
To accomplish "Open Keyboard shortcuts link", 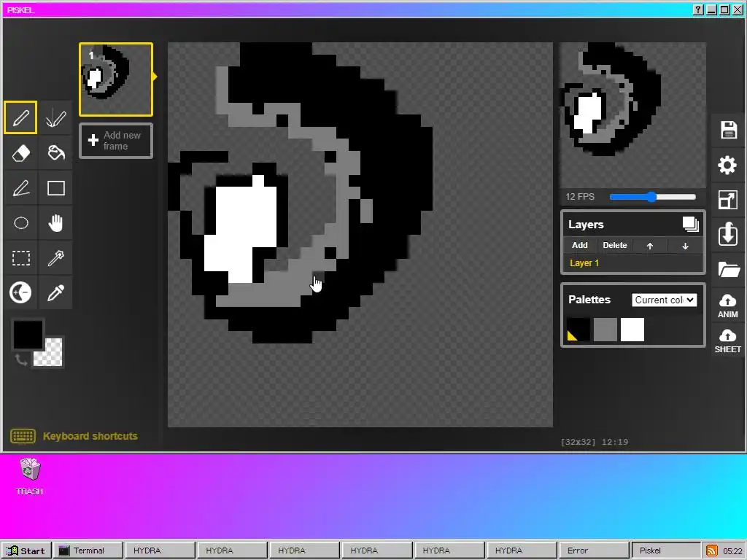I will [90, 436].
